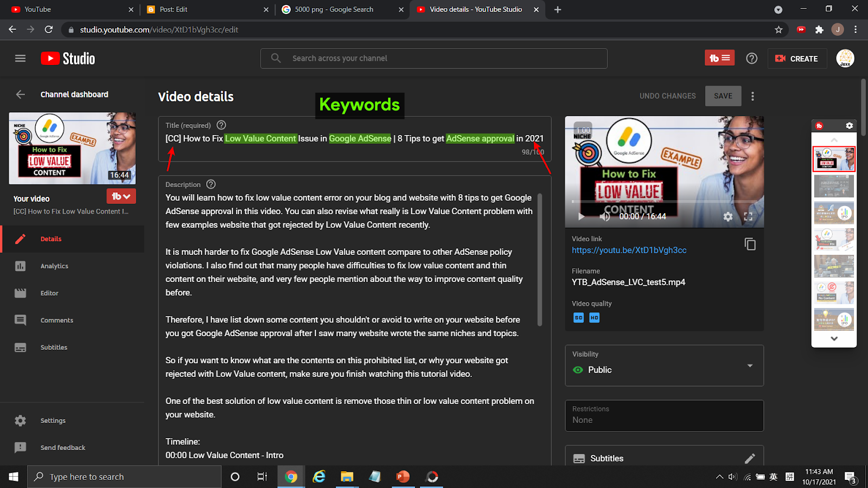The height and width of the screenshot is (488, 868).
Task: Click the Save button
Action: [x=723, y=96]
